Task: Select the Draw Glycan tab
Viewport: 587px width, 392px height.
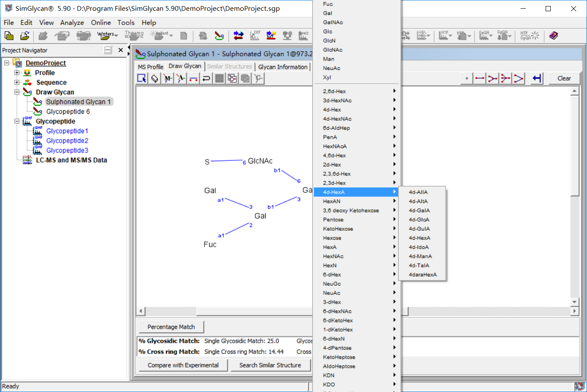Action: coord(185,66)
